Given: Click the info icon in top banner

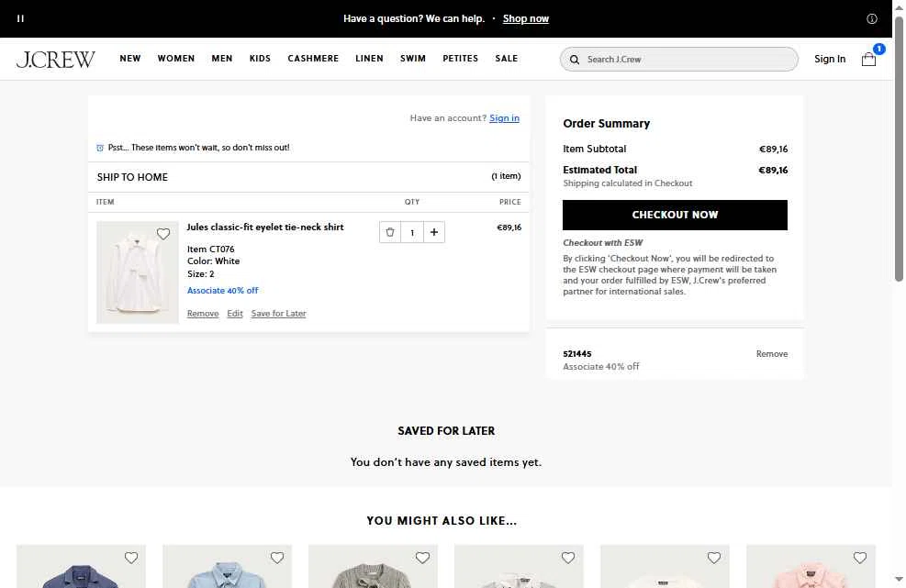Looking at the screenshot, I should click(x=872, y=18).
